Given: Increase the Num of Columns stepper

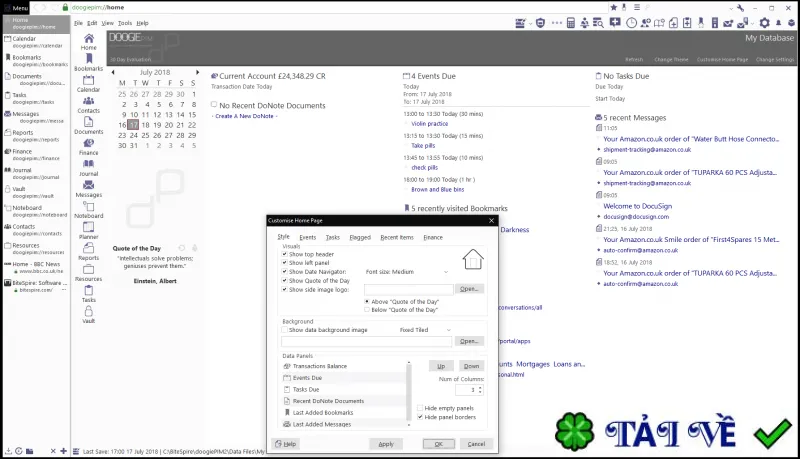Looking at the screenshot, I should pos(480,388).
